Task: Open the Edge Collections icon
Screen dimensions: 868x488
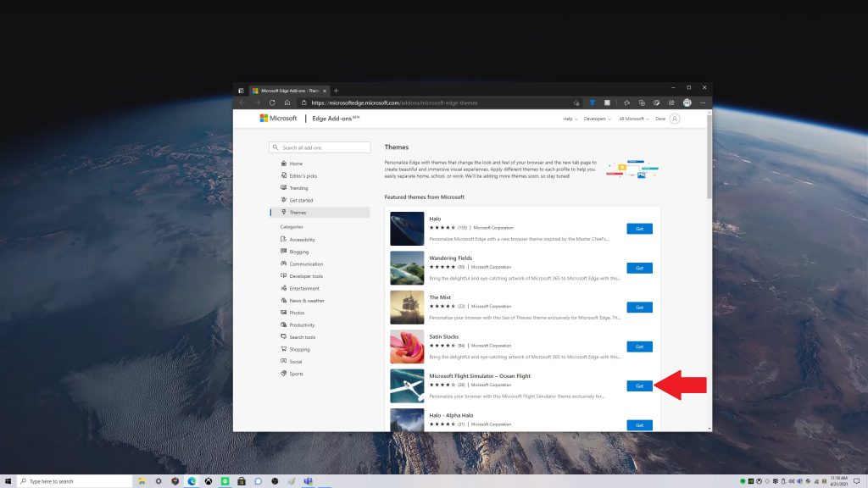Action: (642, 103)
